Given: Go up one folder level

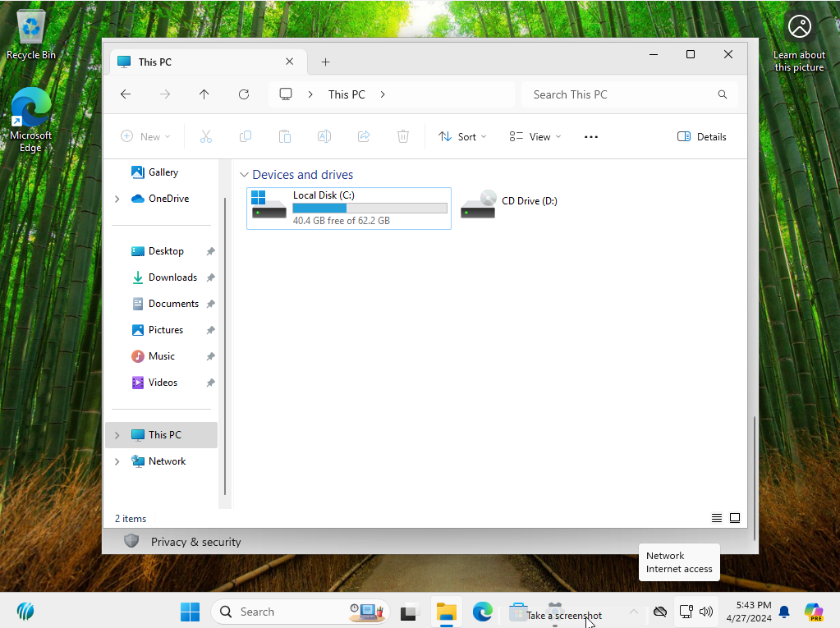Looking at the screenshot, I should coord(204,94).
